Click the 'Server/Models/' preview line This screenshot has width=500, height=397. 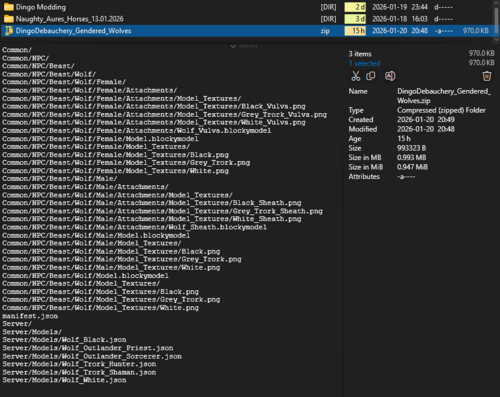tap(32, 332)
